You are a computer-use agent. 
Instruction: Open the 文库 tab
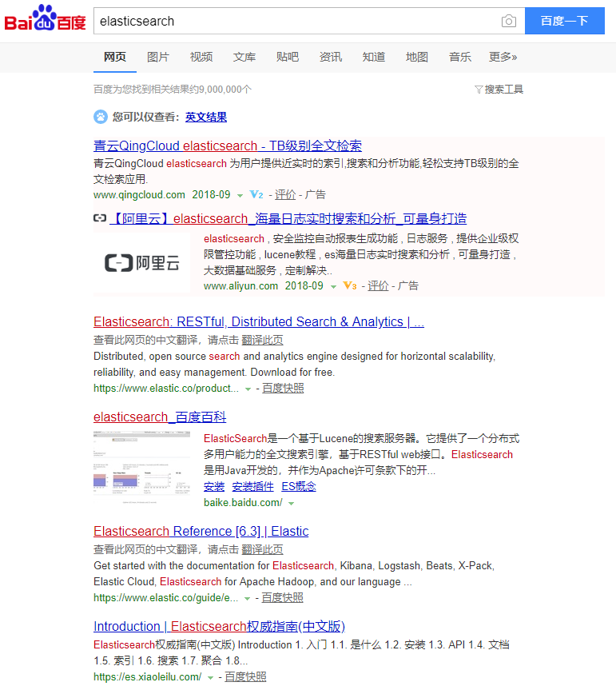coord(244,58)
